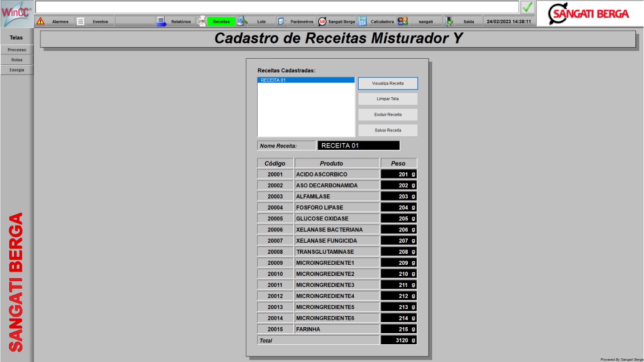This screenshot has width=644, height=362.
Task: Click the Relatórios report icon
Action: (161, 21)
